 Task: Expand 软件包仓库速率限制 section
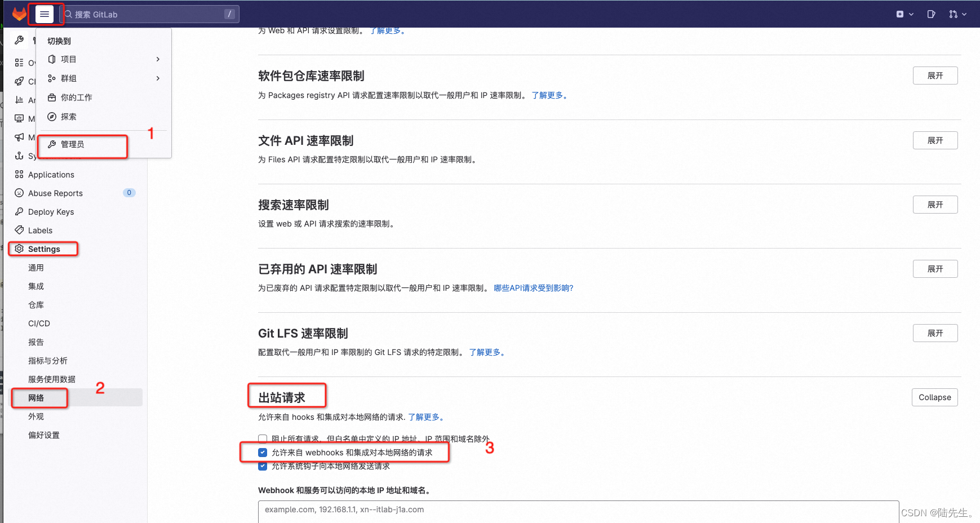(935, 75)
